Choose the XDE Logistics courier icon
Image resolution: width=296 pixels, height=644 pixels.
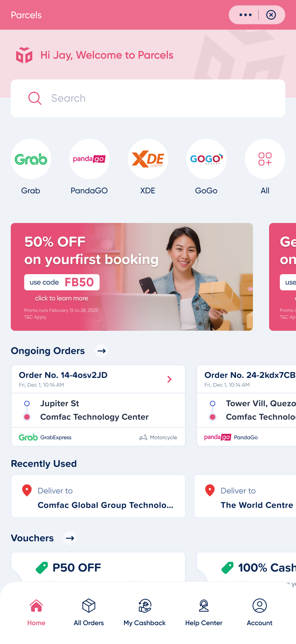(x=148, y=159)
